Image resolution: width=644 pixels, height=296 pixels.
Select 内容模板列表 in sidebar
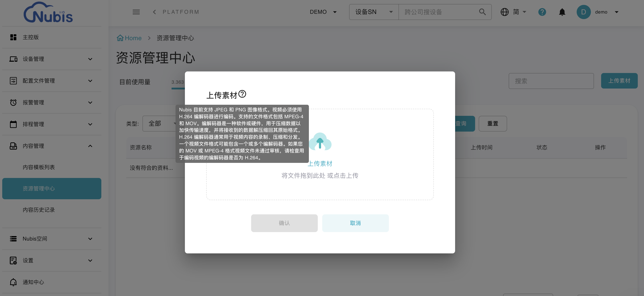click(39, 167)
